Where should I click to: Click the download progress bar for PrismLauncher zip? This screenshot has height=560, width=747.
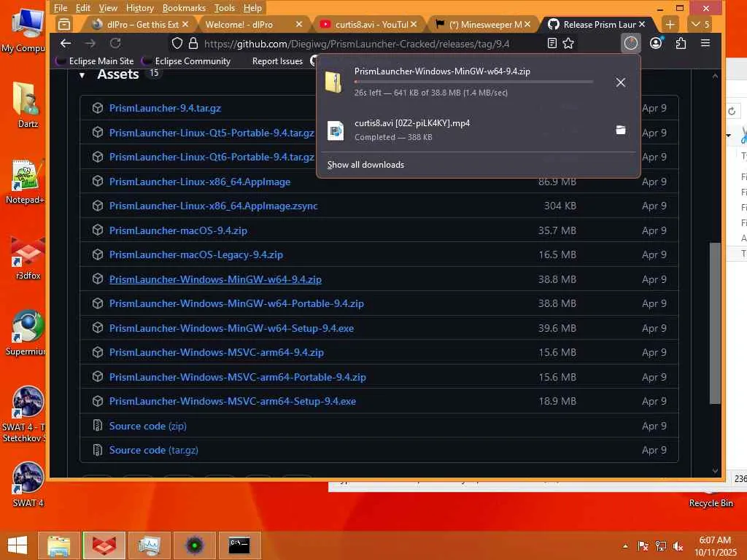pos(473,82)
